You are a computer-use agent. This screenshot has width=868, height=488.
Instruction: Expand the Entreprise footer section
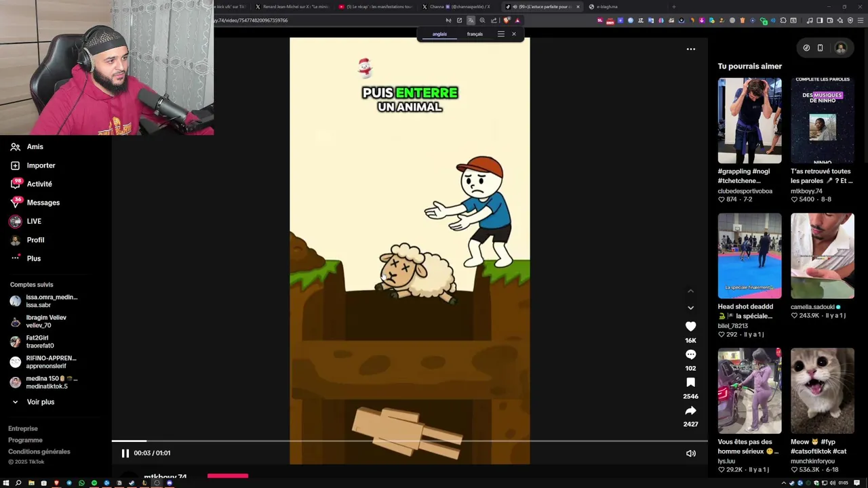(23, 428)
